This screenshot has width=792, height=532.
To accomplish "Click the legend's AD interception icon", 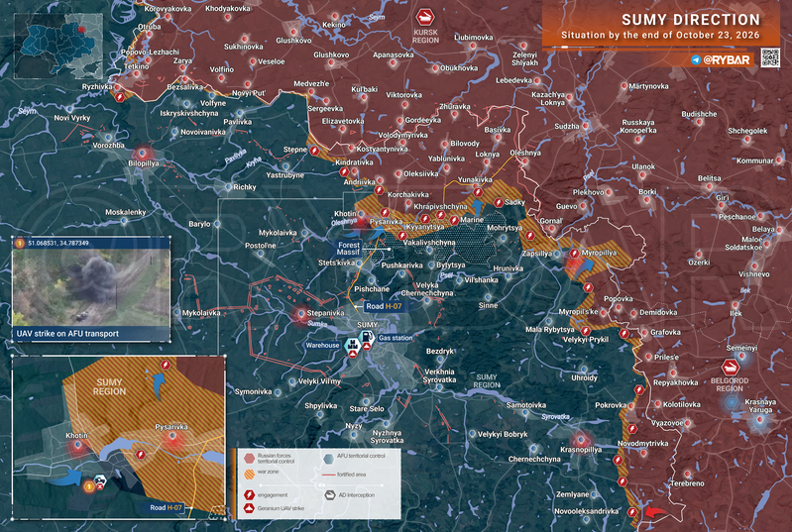I will [x=330, y=495].
